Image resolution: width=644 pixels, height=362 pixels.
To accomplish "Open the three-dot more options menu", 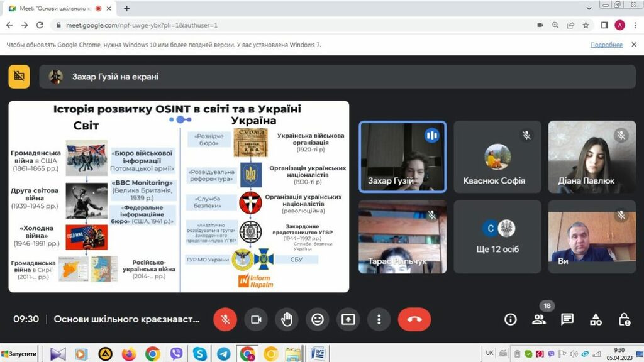I will click(379, 319).
